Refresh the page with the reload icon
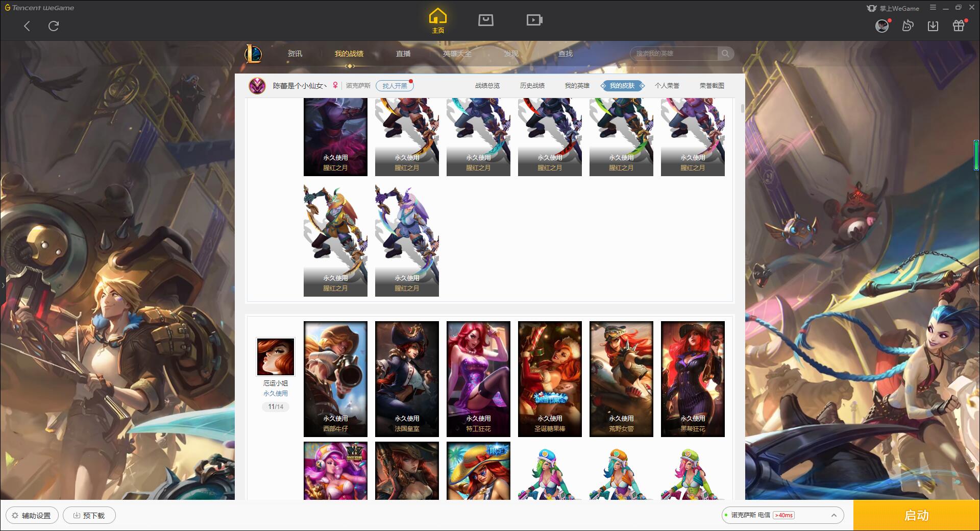This screenshot has width=980, height=531. [54, 26]
